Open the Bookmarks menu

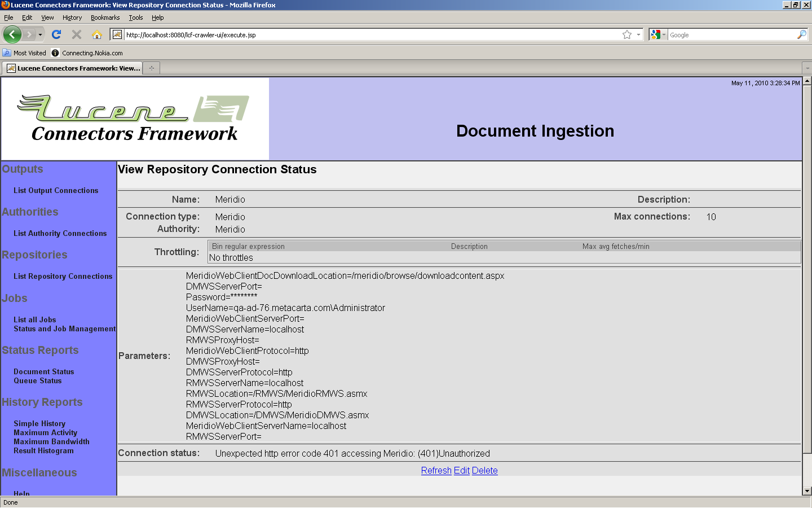pos(105,17)
